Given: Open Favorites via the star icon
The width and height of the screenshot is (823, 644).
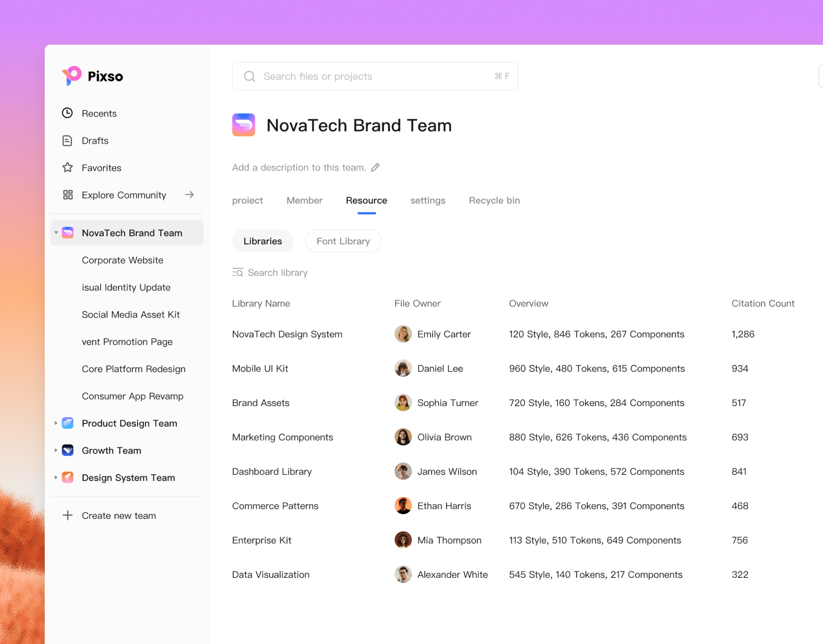Looking at the screenshot, I should tap(68, 168).
